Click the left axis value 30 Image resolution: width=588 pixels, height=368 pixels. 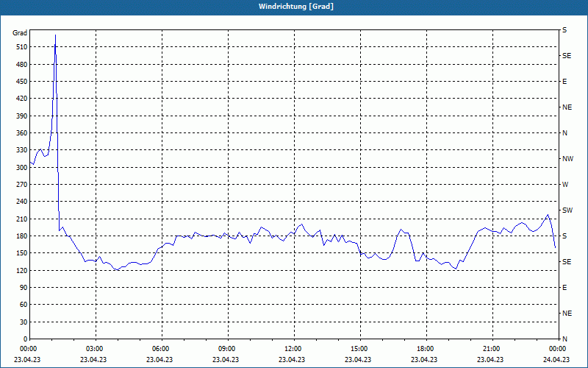[x=24, y=322]
